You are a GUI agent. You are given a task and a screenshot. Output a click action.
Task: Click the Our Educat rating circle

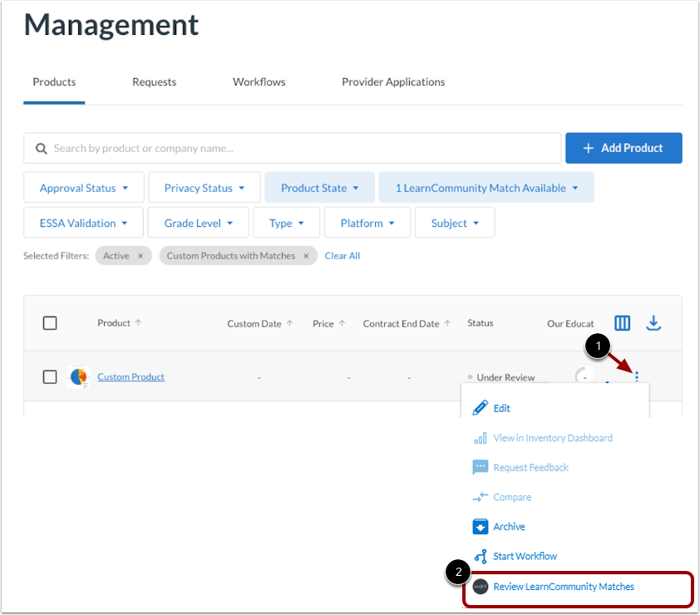coord(584,377)
